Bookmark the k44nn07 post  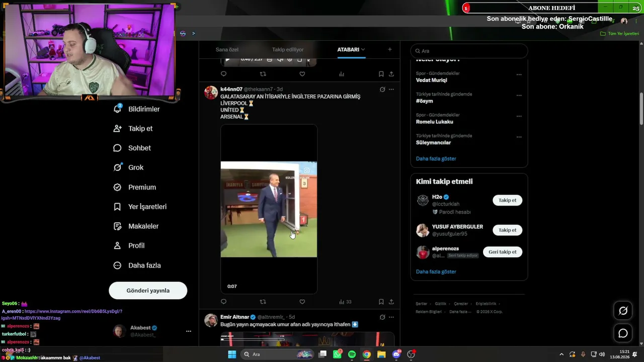[381, 302]
